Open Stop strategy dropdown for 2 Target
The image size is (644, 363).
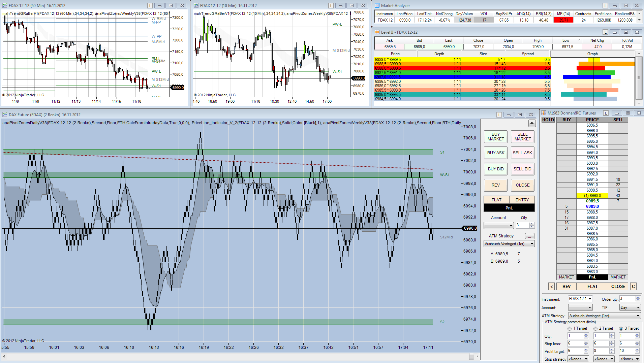tap(604, 359)
